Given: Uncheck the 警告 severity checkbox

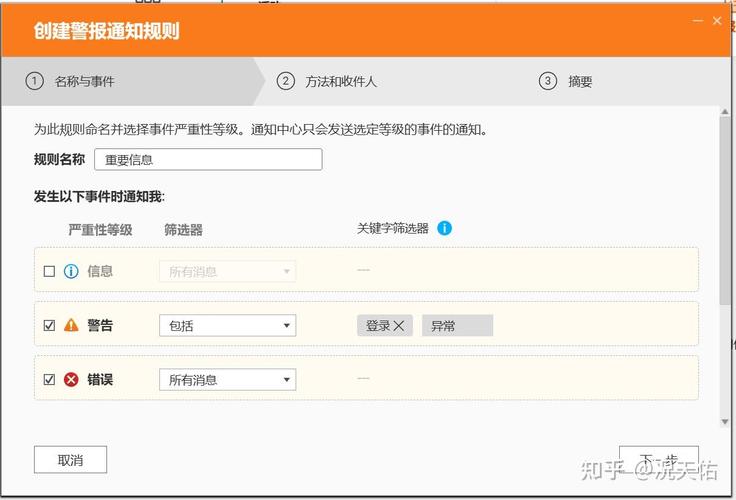Looking at the screenshot, I should pyautogui.click(x=49, y=325).
